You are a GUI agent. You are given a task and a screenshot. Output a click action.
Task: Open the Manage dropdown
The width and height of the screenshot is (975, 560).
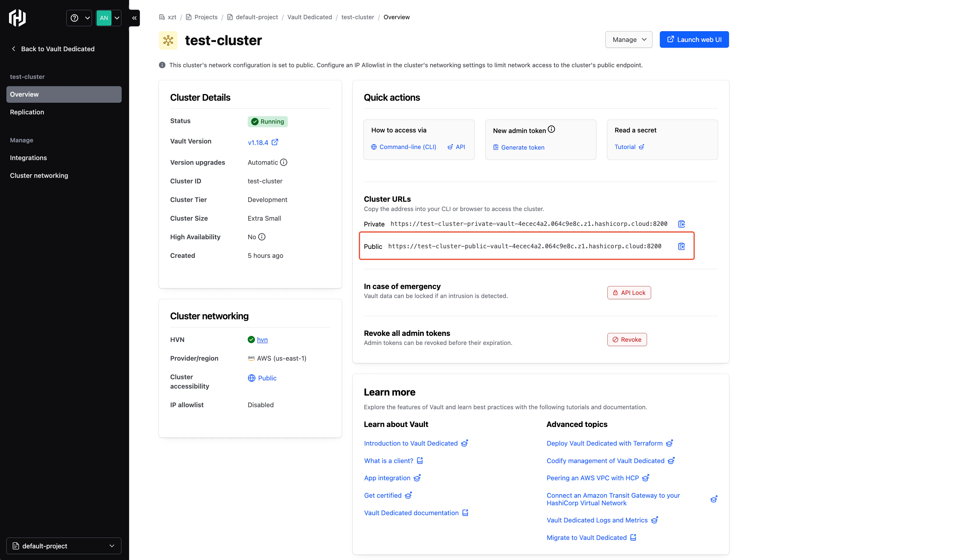click(x=629, y=39)
